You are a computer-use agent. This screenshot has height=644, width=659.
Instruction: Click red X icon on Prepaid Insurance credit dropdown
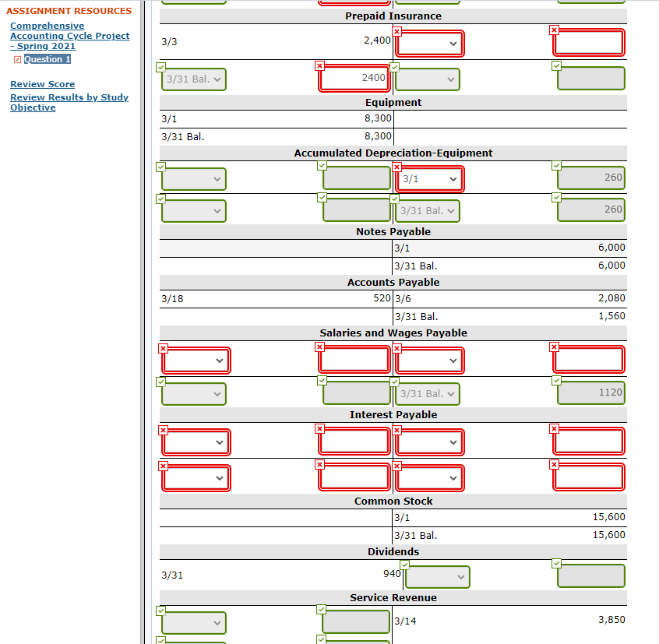[x=396, y=31]
